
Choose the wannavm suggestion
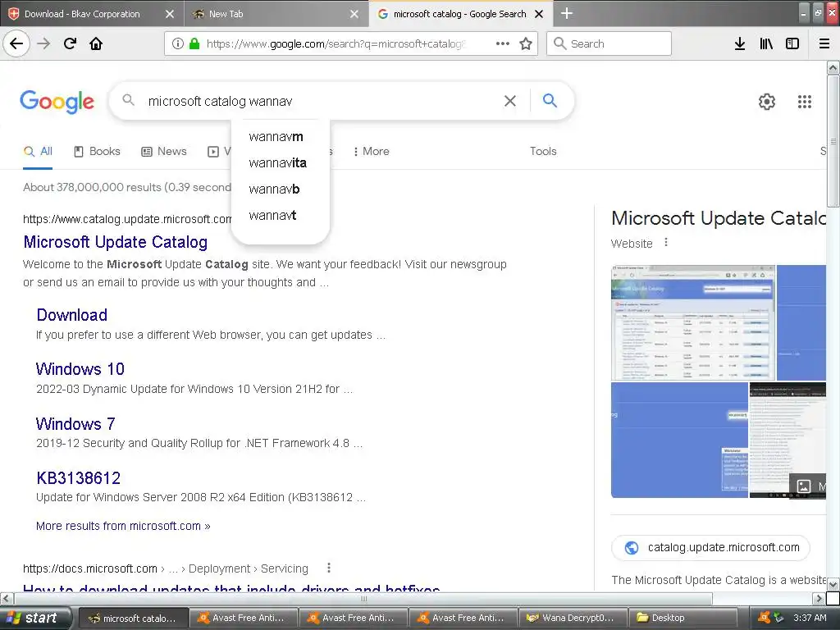280,137
